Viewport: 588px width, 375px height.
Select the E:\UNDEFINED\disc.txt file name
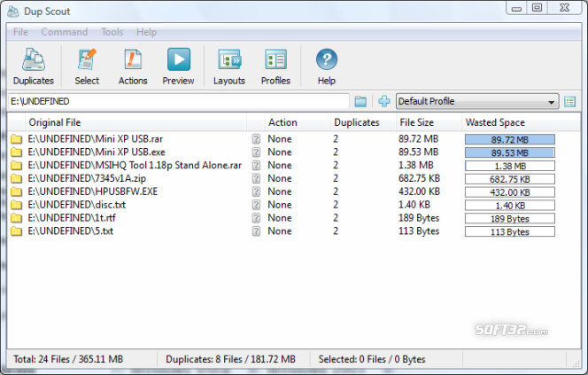76,205
